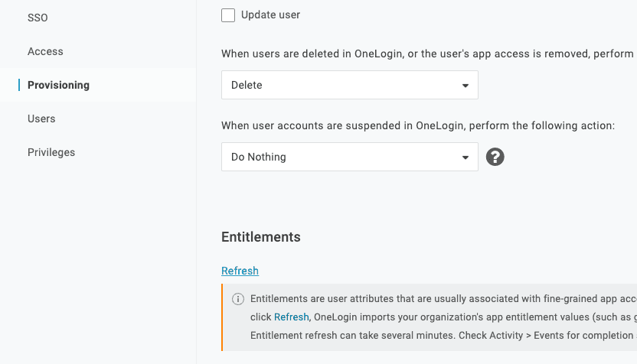Click the arrow on Do Nothing dropdown
Screen dimensions: 637x364
tap(465, 158)
